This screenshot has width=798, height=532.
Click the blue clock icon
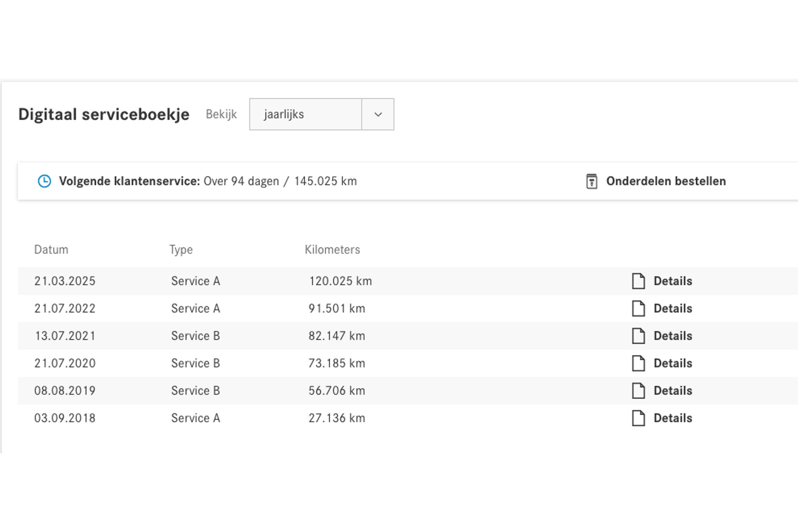[44, 181]
